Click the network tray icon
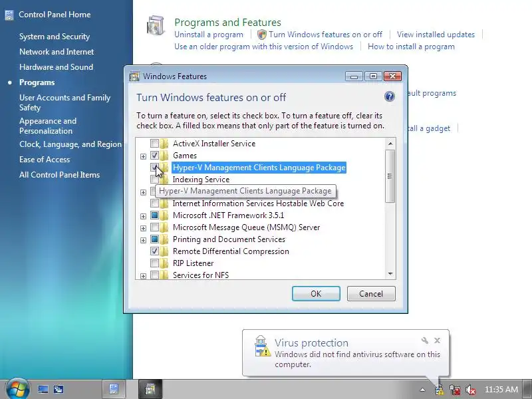The width and height of the screenshot is (532, 399). (x=455, y=390)
